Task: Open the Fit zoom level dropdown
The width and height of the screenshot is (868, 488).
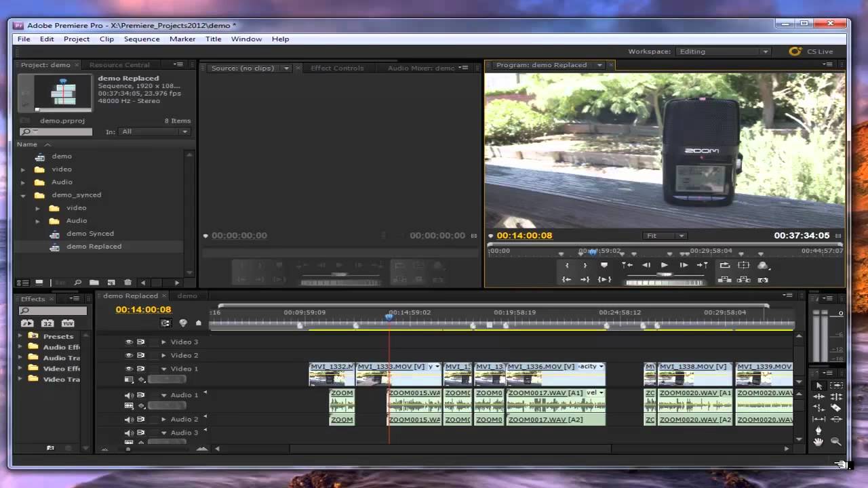Action: pyautogui.click(x=665, y=236)
